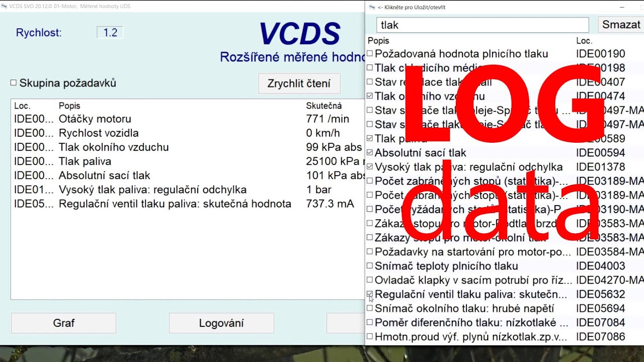Check Požadavky na startování pro motor box

370,251
